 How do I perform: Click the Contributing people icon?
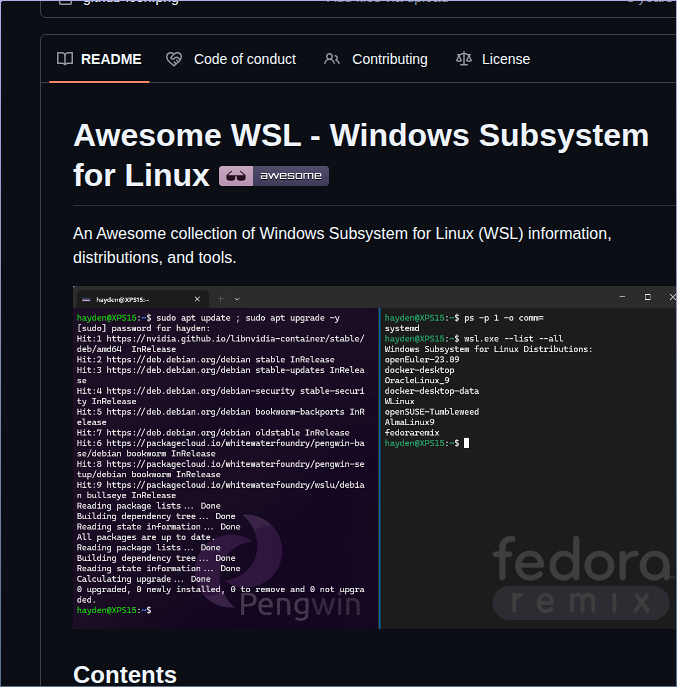(x=332, y=59)
